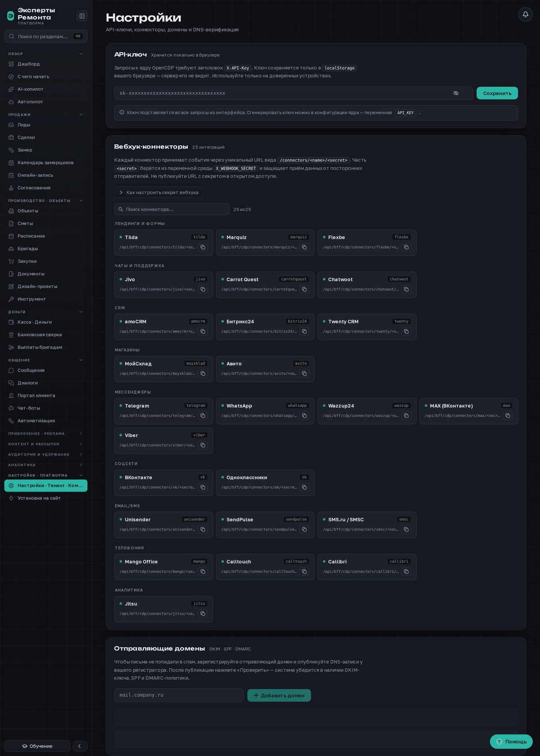The width and height of the screenshot is (540, 756).
Task: Focus the API key input field
Action: pos(293,93)
